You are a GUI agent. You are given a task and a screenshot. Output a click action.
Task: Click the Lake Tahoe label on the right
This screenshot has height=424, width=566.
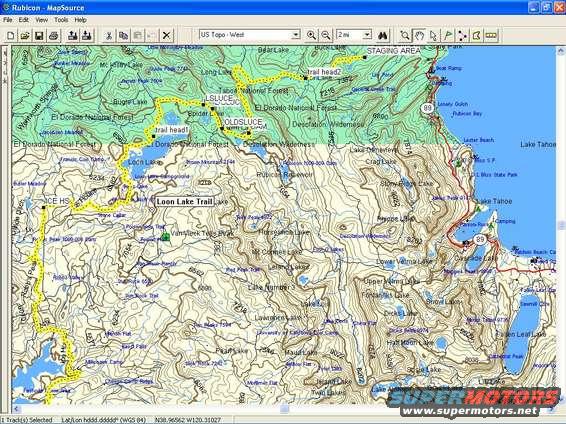click(x=538, y=144)
